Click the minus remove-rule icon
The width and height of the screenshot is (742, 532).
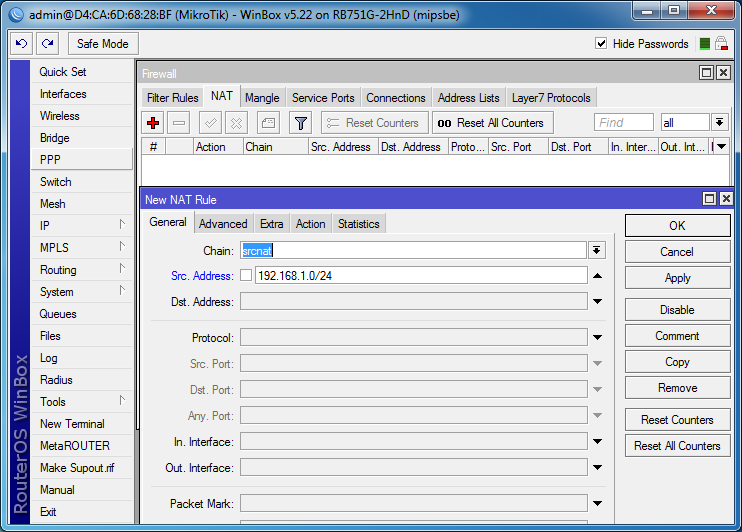point(179,123)
